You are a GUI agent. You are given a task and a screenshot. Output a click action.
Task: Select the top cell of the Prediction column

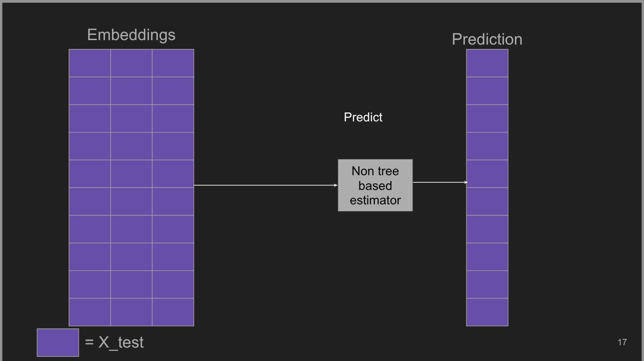(x=487, y=63)
